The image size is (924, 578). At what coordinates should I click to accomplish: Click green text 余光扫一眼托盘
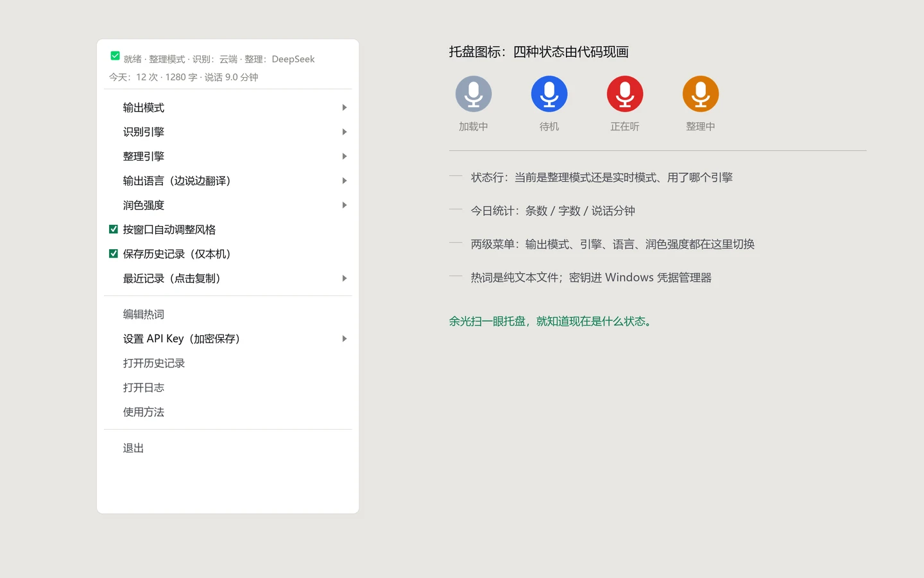click(x=552, y=321)
